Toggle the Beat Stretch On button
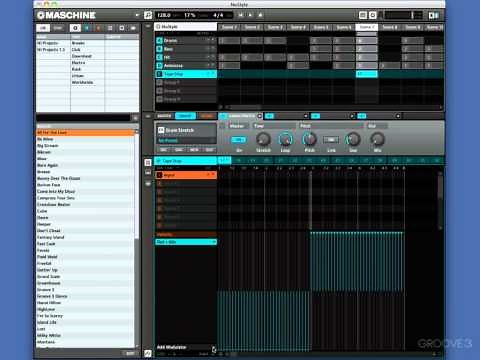The width and height of the screenshot is (480, 360). point(239,140)
